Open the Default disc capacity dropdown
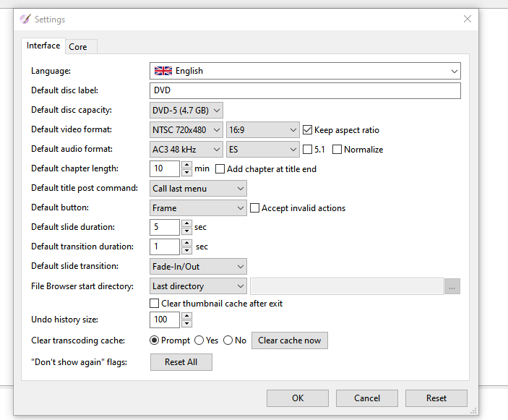508x420 pixels. pos(187,111)
